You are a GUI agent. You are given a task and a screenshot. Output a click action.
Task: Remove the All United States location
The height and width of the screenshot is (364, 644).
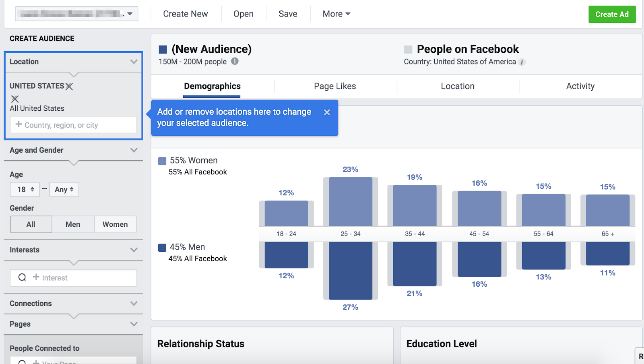[15, 99]
